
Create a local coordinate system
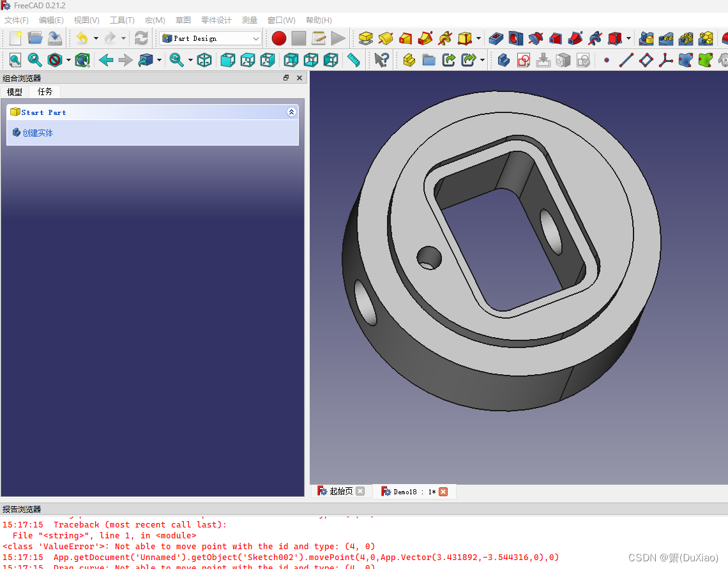pos(666,60)
